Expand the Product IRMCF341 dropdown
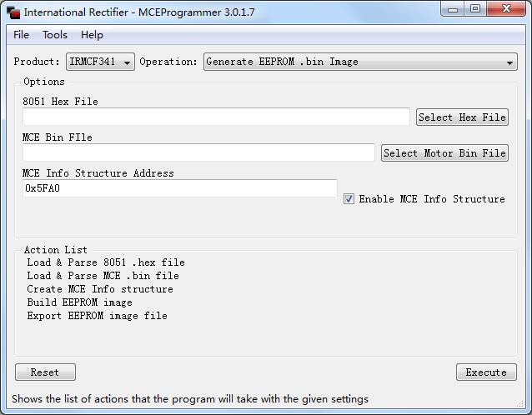This screenshot has height=415, width=532. coord(100,62)
